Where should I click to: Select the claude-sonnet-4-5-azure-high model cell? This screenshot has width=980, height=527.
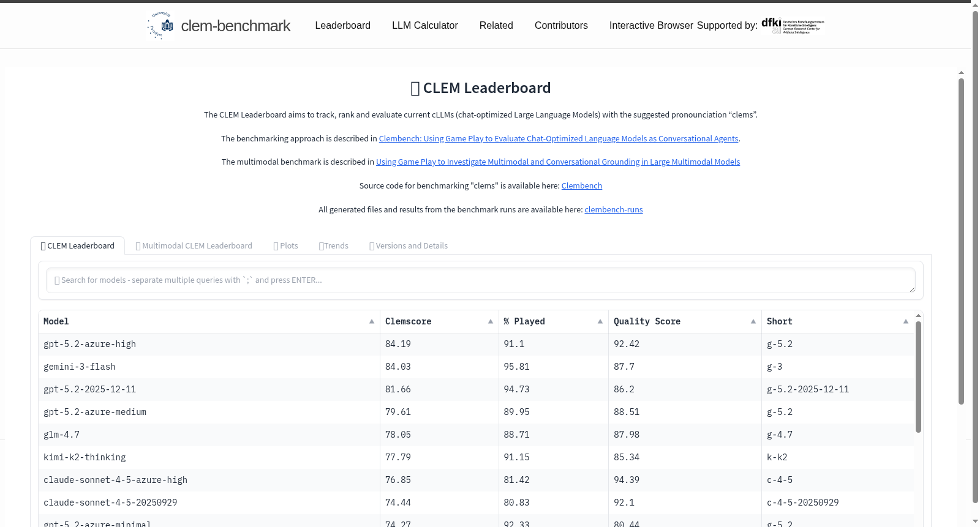tap(209, 480)
